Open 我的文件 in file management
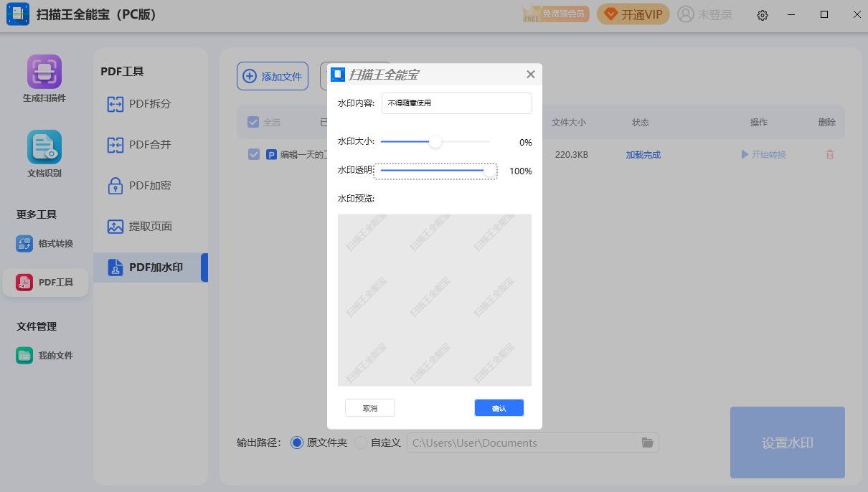This screenshot has width=868, height=492. point(45,356)
